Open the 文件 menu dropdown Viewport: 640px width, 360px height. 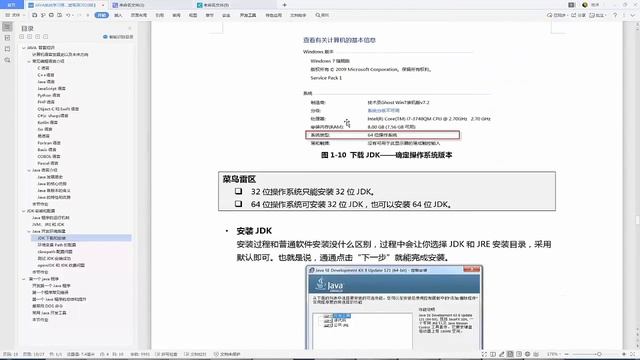pyautogui.click(x=14, y=15)
